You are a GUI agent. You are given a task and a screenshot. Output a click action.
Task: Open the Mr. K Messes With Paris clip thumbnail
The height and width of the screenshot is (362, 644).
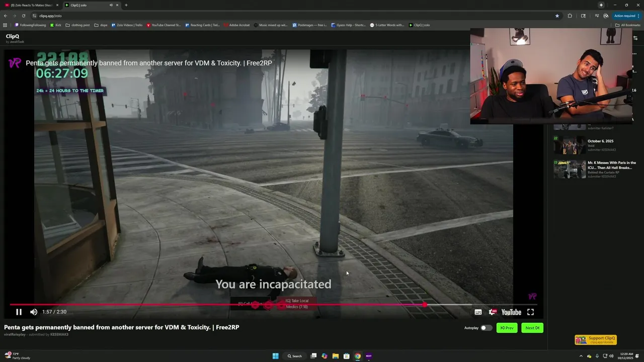(x=570, y=169)
